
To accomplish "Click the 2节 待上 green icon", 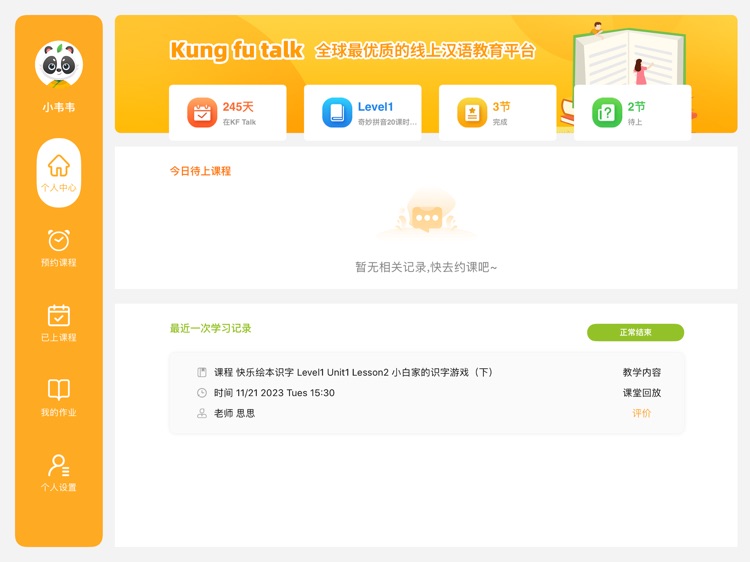I will [607, 112].
